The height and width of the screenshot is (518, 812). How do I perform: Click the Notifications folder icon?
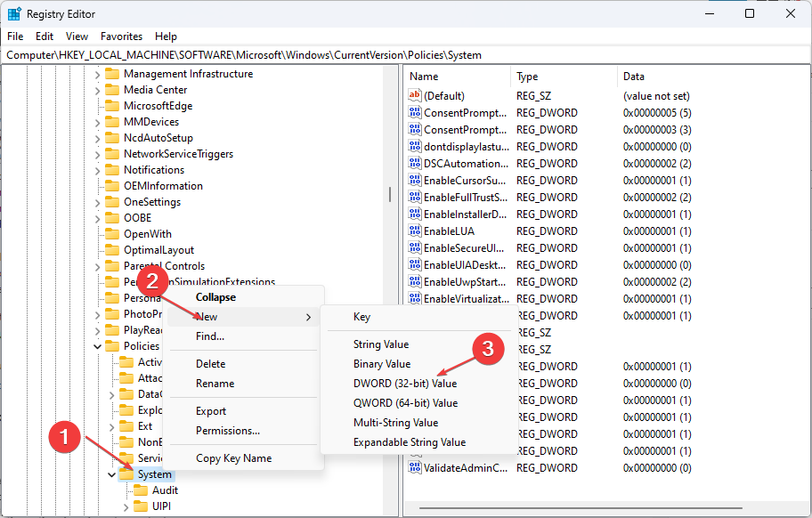[112, 170]
